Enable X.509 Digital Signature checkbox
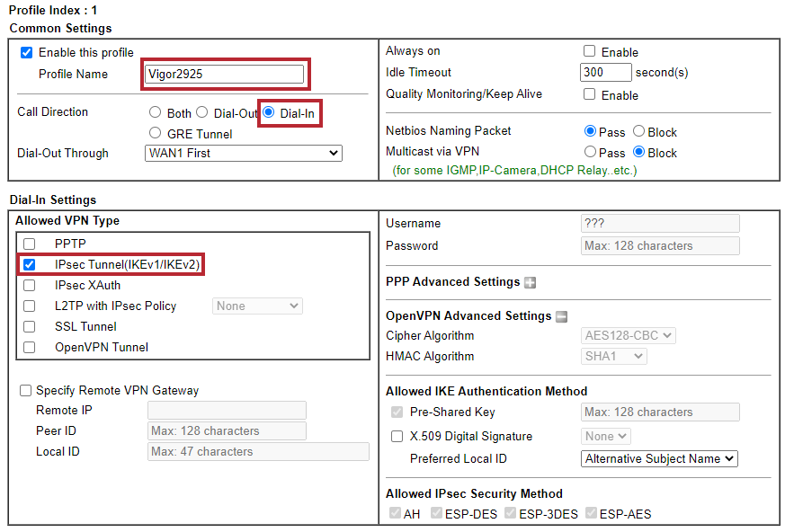 tap(397, 437)
